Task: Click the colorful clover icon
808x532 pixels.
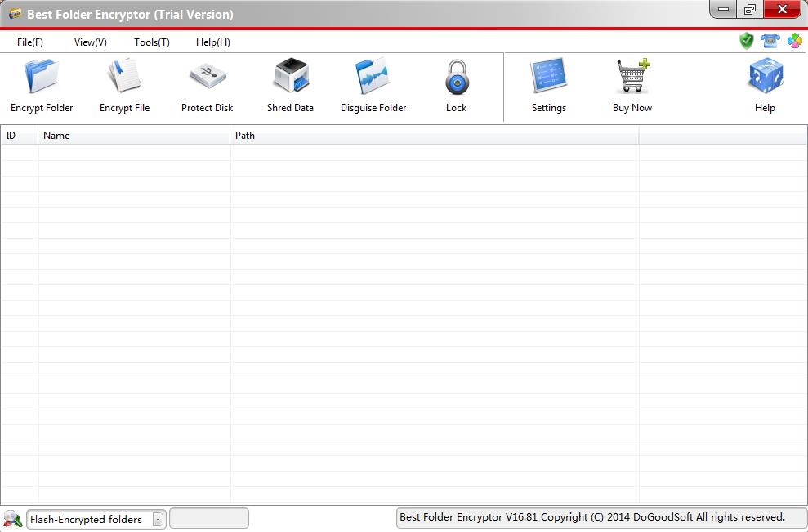Action: coord(795,41)
